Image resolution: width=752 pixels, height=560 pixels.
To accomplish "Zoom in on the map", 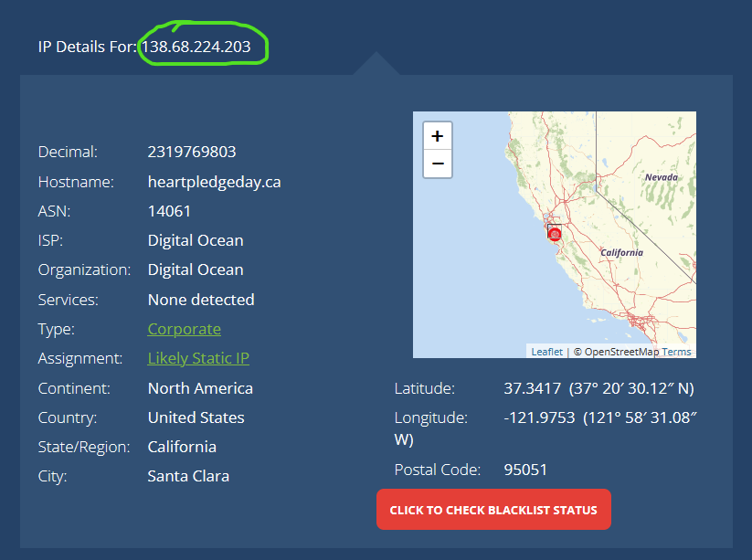I will (x=438, y=136).
